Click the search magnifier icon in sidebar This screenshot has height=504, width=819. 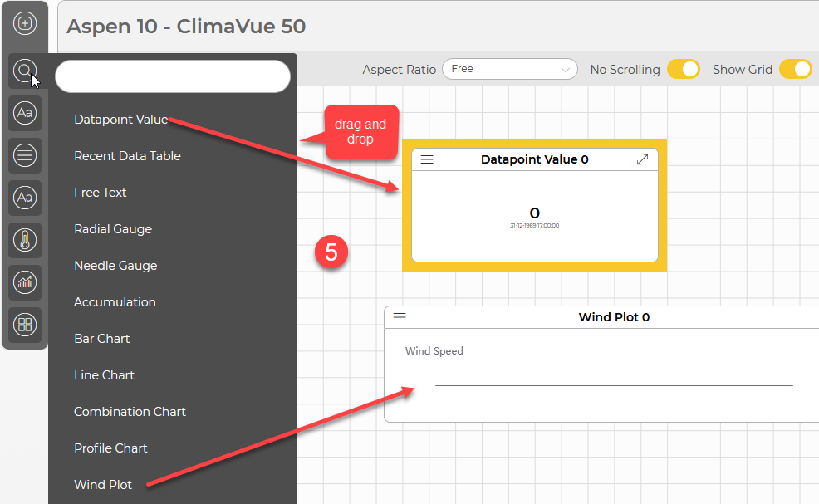(x=25, y=71)
